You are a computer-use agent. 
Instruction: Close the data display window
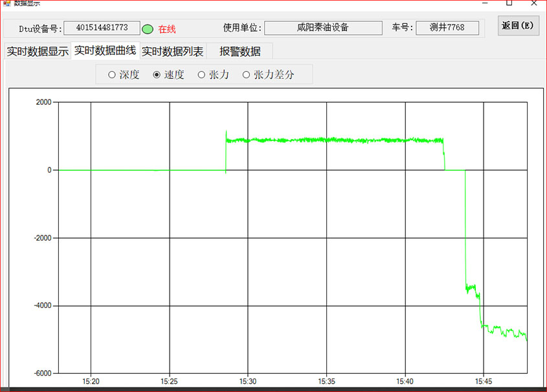533,3
